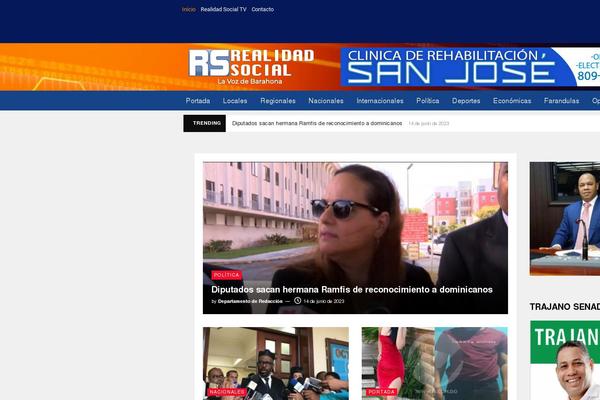The width and height of the screenshot is (600, 400).
Task: Click the featured article date 14 de junio de 2023
Action: [x=324, y=301]
